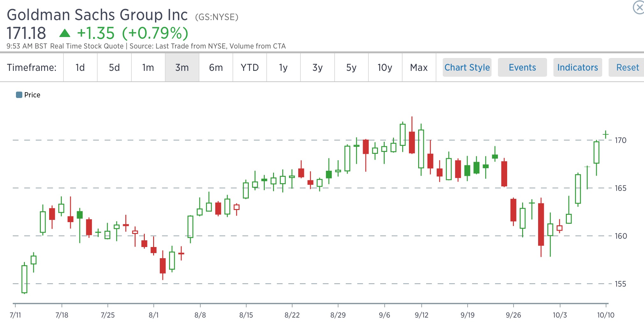Image resolution: width=644 pixels, height=330 pixels.
Task: Reset the chart settings
Action: tap(627, 67)
